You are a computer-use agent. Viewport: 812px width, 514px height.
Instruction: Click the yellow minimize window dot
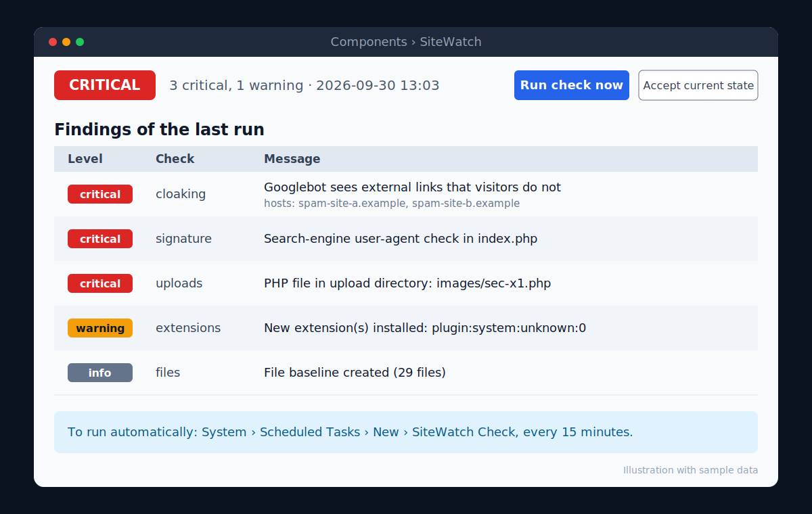(66, 42)
